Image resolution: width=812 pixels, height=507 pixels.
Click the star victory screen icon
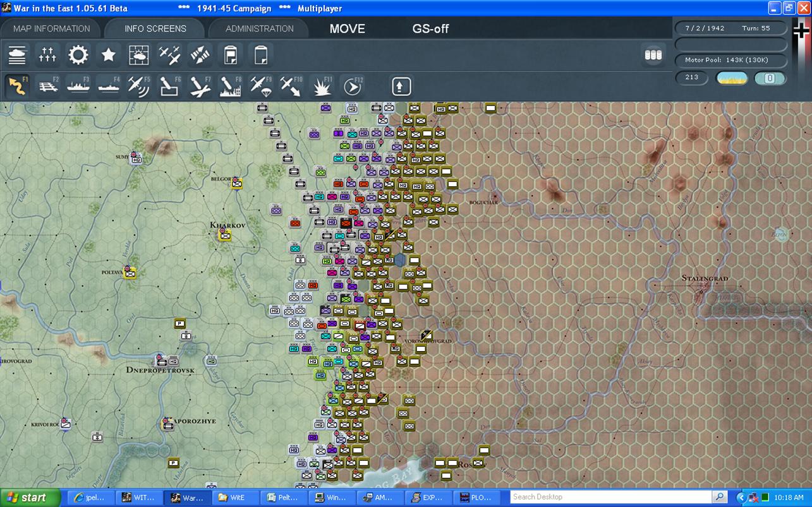click(109, 56)
